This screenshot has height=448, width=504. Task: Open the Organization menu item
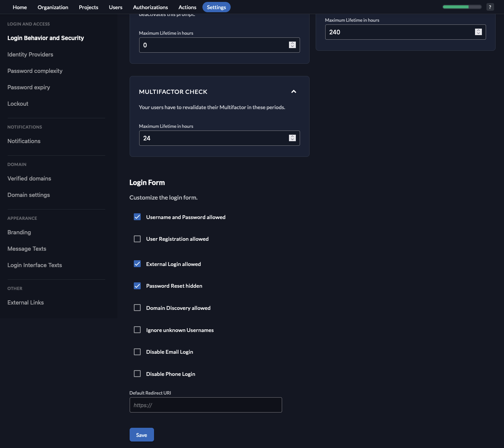[x=53, y=7]
